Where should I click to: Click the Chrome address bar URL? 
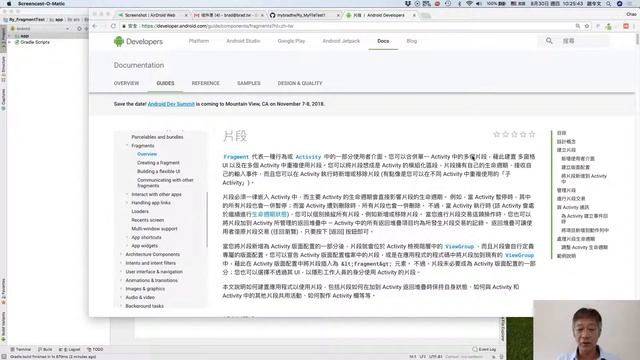(x=217, y=26)
